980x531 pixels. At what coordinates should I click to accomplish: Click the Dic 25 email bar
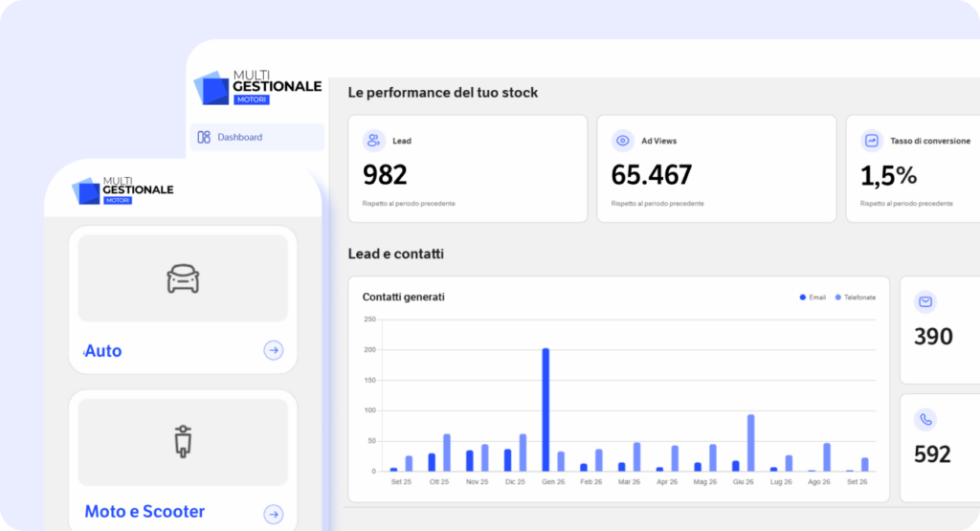pos(507,460)
